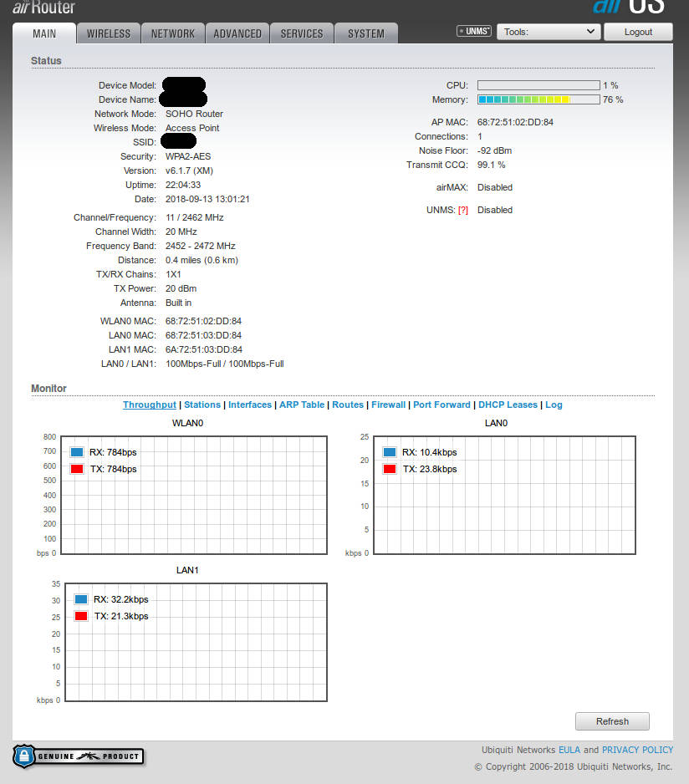Open the Stations monitor view
This screenshot has height=784, width=689.
coord(202,405)
